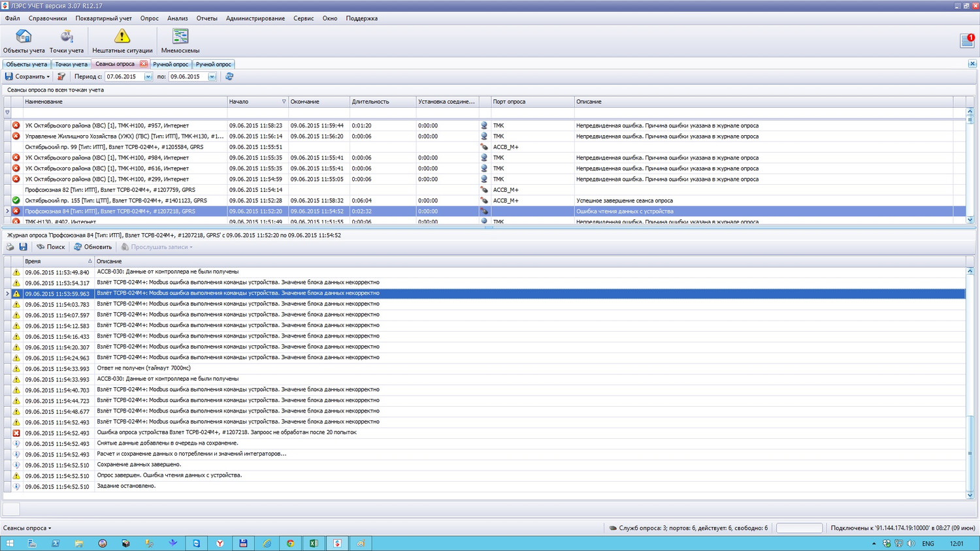Viewport: 980px width, 551px height.
Task: Open the Сохранить dropdown arrow
Action: [x=48, y=77]
